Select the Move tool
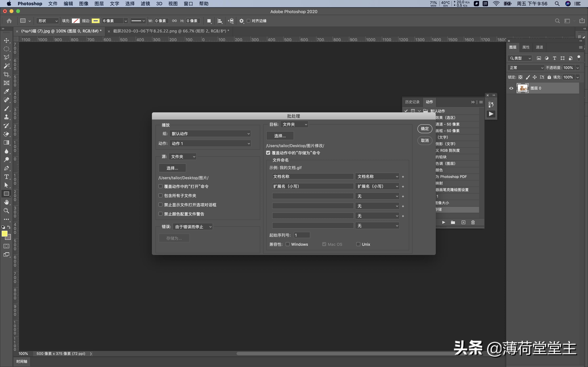This screenshot has height=367, width=588. tap(7, 40)
